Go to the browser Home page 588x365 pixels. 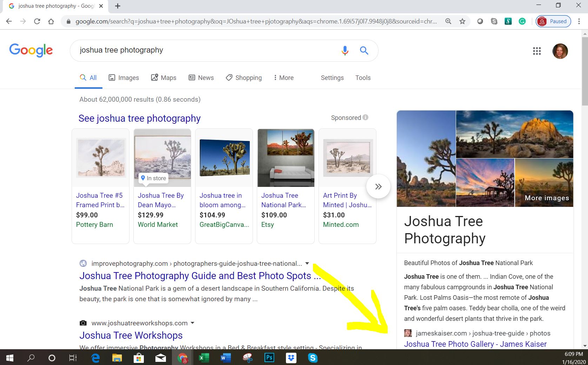coord(51,21)
